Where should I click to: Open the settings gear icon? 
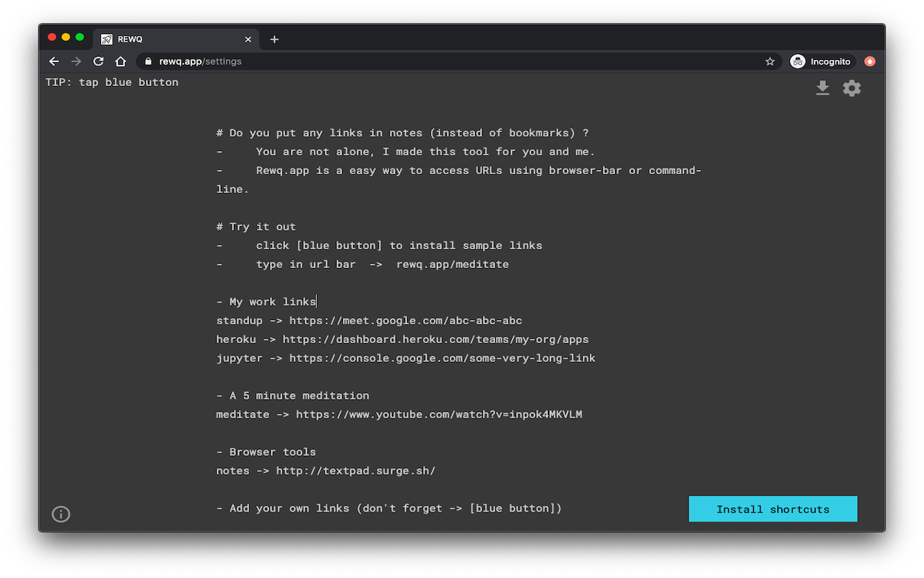click(852, 88)
